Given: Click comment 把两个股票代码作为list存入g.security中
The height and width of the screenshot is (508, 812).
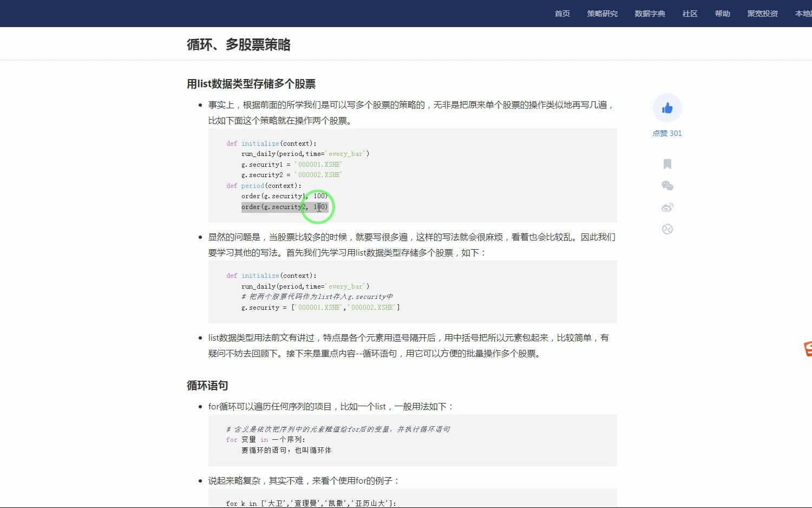Looking at the screenshot, I should point(317,297).
